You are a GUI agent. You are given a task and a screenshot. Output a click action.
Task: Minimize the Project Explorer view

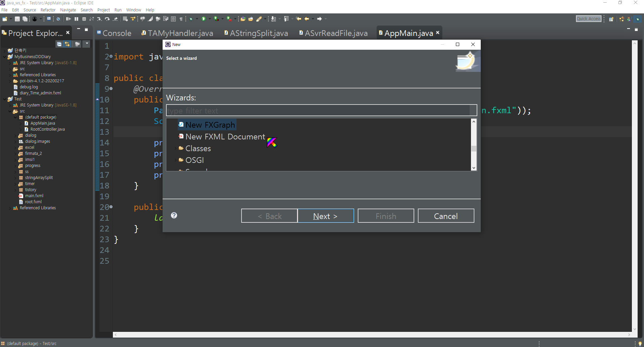click(79, 29)
